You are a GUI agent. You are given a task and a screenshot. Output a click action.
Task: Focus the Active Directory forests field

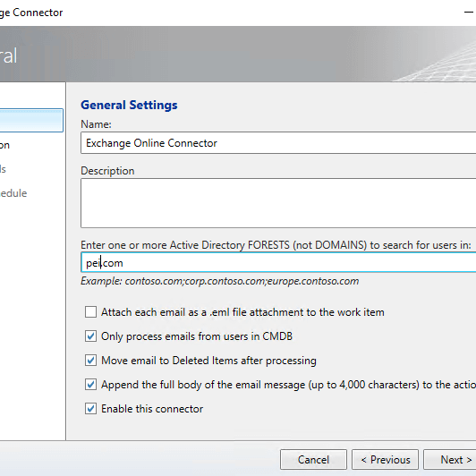click(x=278, y=262)
